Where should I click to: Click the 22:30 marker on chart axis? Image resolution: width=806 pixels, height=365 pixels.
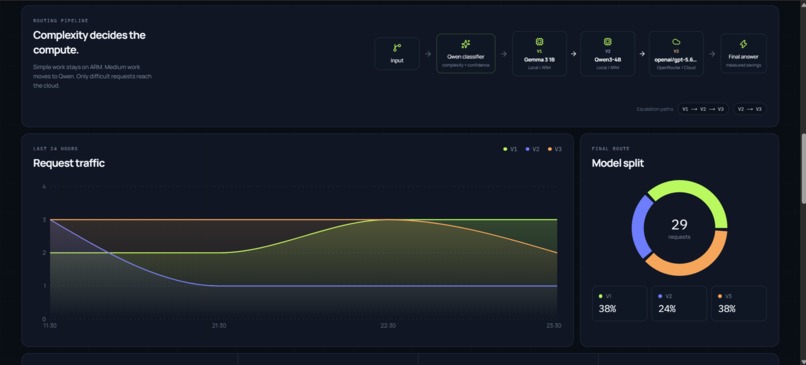(388, 325)
